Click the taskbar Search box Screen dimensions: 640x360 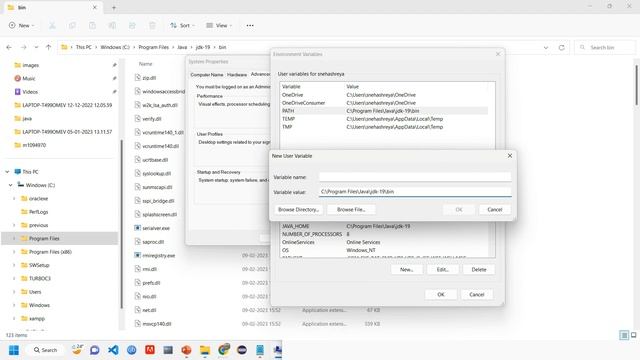(45, 350)
